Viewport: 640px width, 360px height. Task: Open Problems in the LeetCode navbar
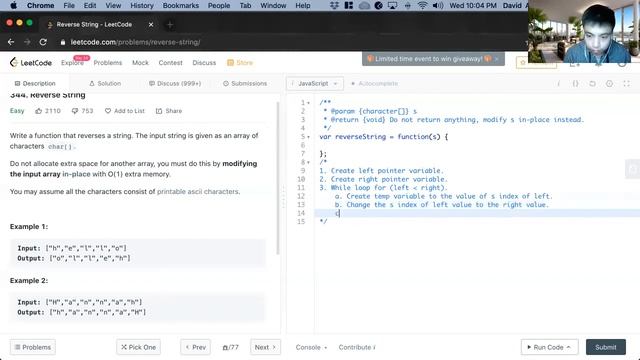pyautogui.click(x=108, y=62)
